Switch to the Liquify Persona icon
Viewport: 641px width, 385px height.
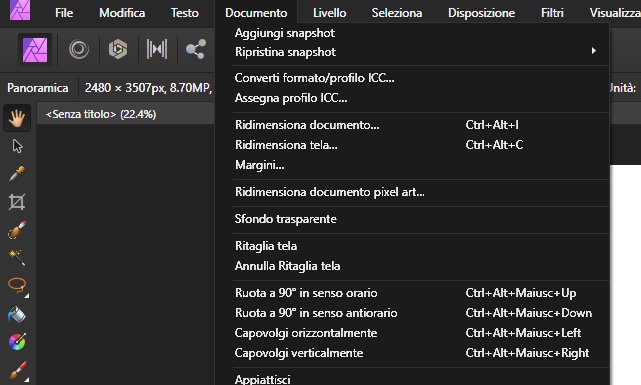point(79,49)
